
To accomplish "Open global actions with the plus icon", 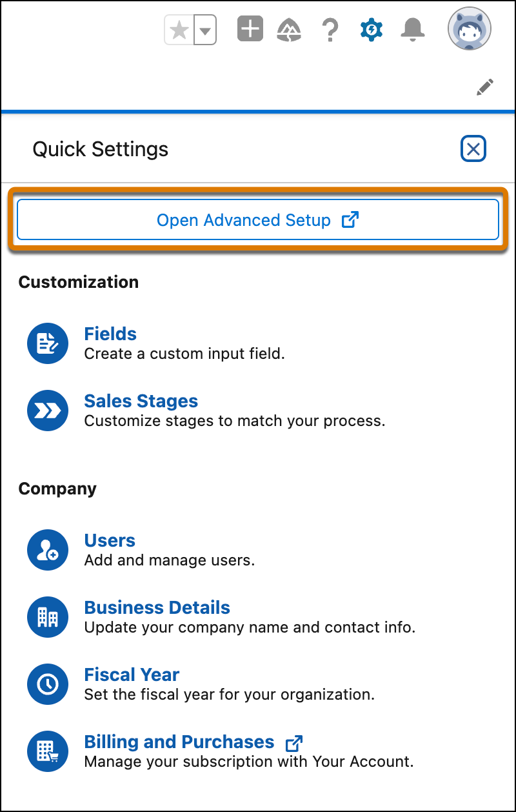I will pos(250,28).
